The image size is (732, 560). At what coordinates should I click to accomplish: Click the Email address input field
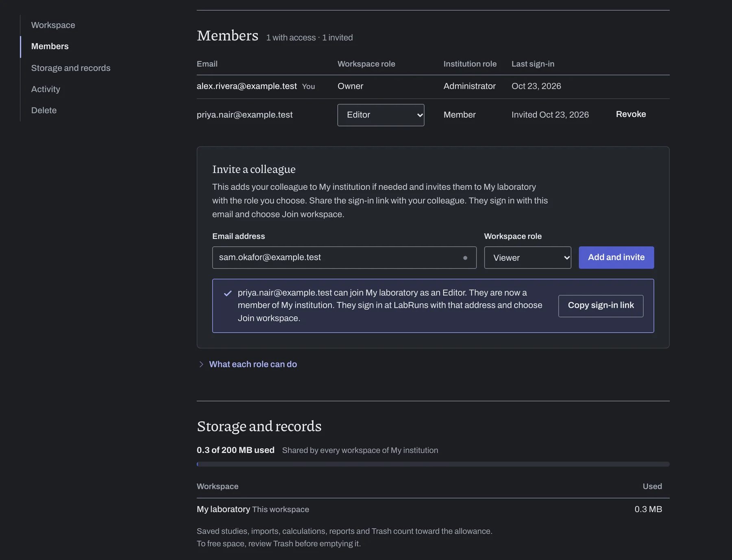pyautogui.click(x=344, y=257)
